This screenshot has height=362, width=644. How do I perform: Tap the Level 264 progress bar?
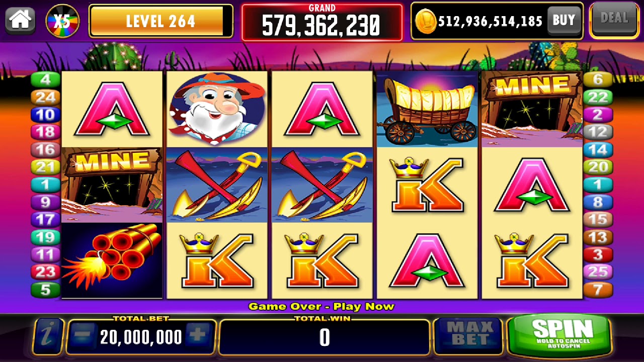pos(161,21)
